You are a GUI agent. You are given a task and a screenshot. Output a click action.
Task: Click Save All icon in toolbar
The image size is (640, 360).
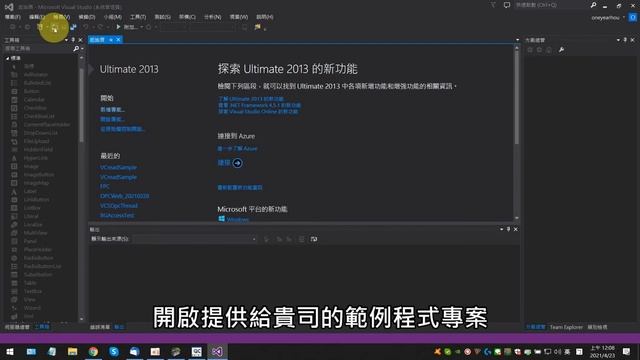pos(73,27)
